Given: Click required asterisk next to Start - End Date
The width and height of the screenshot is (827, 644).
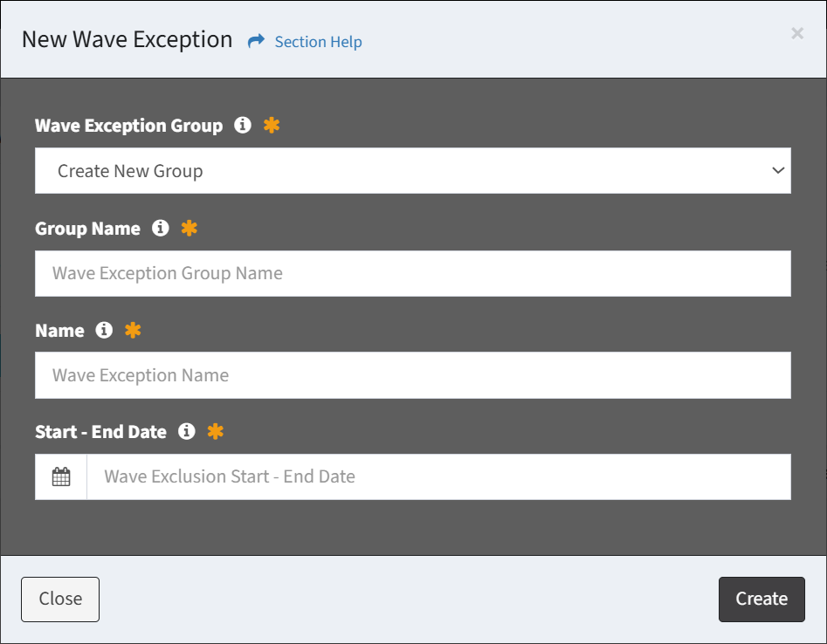Looking at the screenshot, I should pyautogui.click(x=215, y=432).
